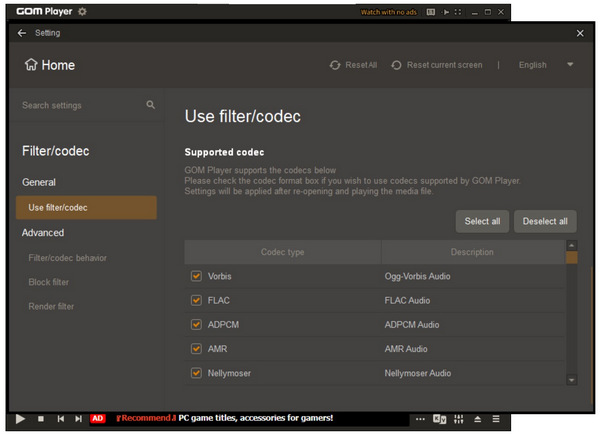This screenshot has width=600, height=435.
Task: Click the mini-player arrow icon in title bar
Action: point(445,12)
